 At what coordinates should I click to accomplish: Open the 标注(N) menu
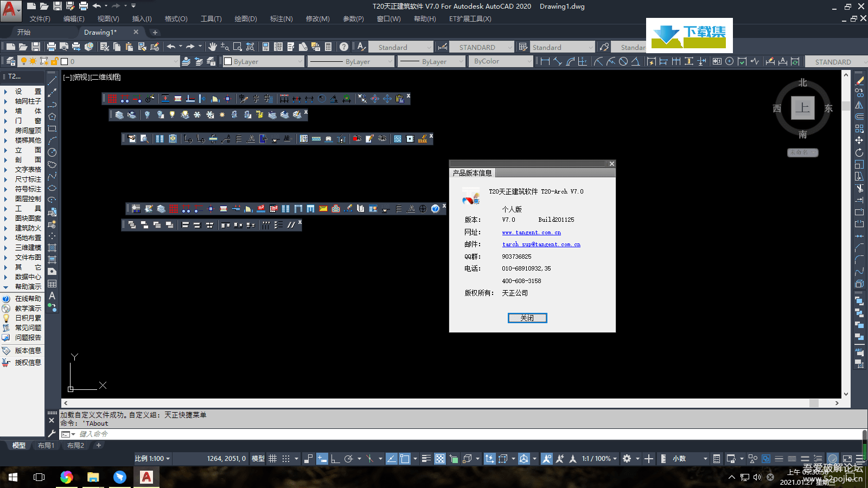281,19
